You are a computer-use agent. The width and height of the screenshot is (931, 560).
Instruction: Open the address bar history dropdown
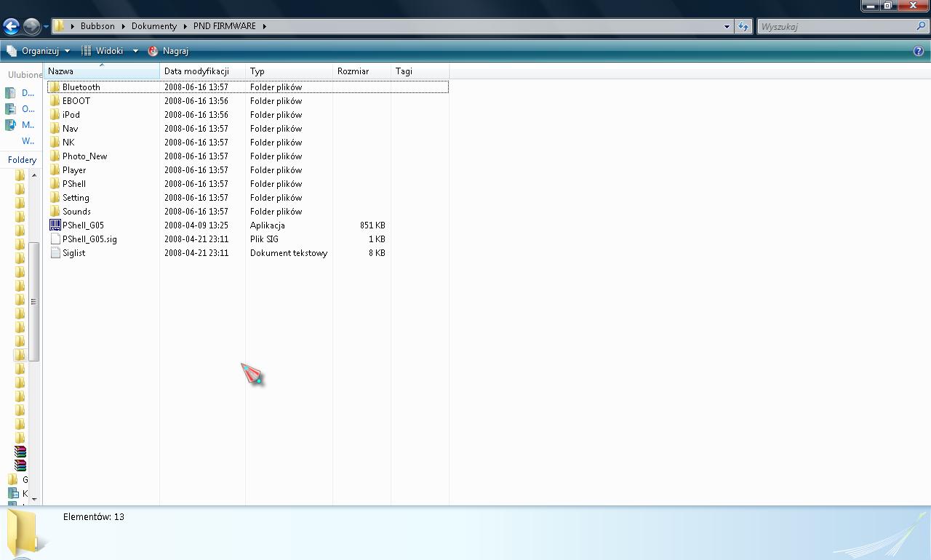pyautogui.click(x=726, y=26)
